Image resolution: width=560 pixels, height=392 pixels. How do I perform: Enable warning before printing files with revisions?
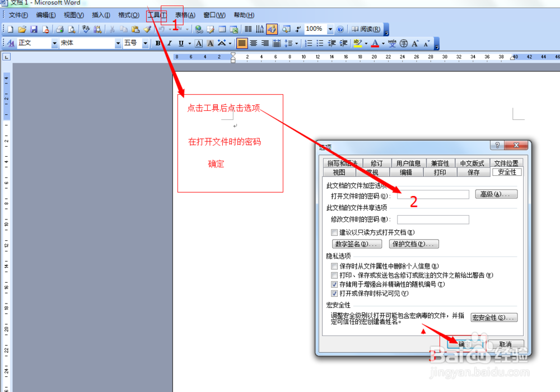334,276
